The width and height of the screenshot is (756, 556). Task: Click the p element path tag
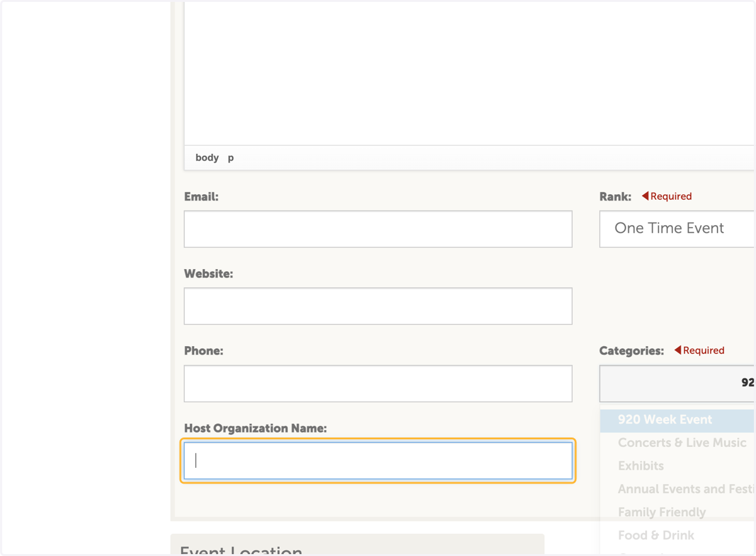tap(231, 158)
